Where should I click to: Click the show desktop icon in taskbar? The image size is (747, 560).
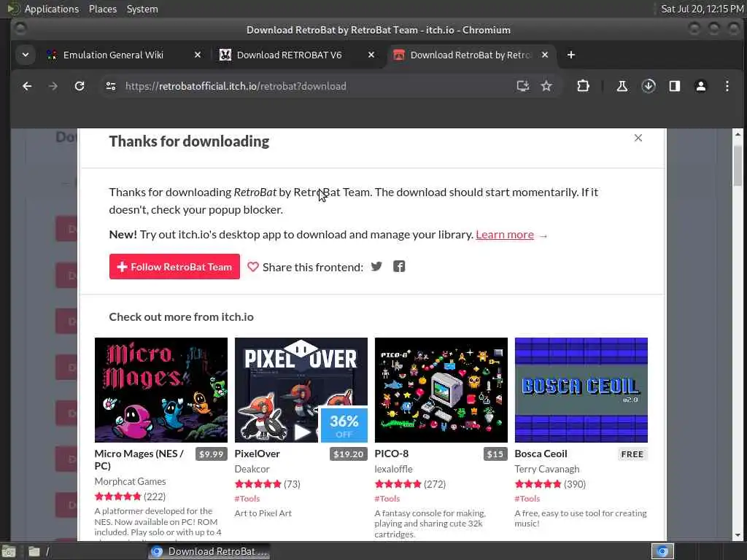(9, 552)
